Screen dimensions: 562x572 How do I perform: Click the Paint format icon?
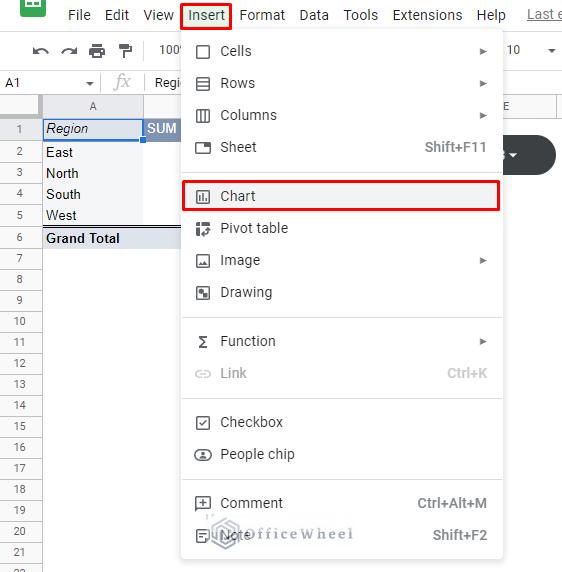[x=125, y=51]
